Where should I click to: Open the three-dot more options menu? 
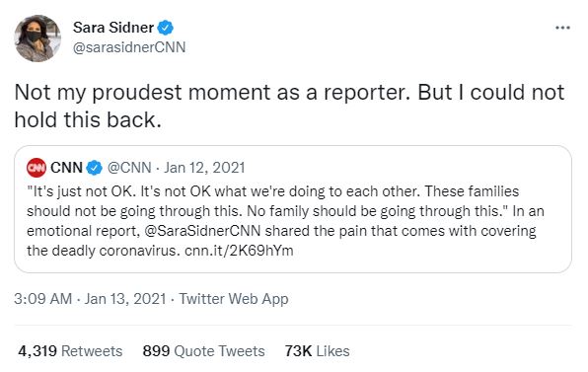pyautogui.click(x=562, y=28)
